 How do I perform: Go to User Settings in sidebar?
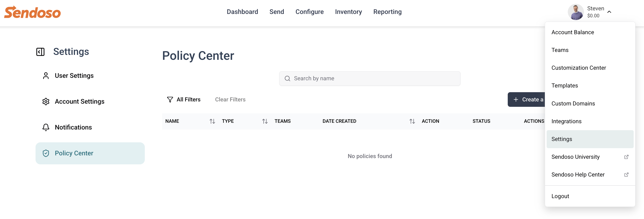tap(90, 76)
